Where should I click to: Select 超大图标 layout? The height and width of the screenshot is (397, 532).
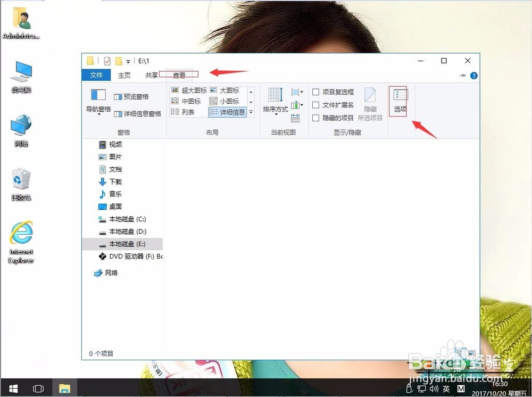(x=189, y=90)
